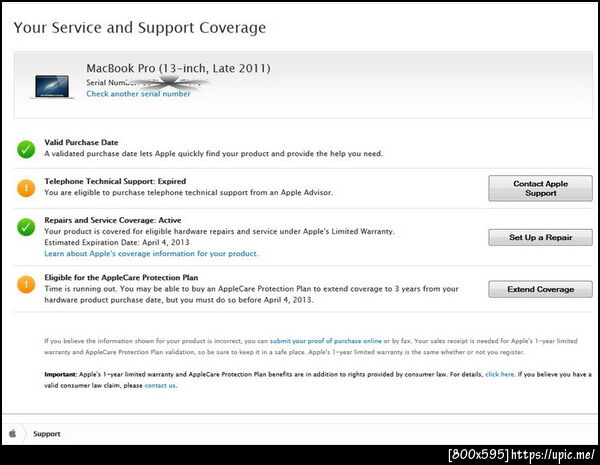
Task: Open Learn about Apple's coverage information link
Action: coord(151,253)
